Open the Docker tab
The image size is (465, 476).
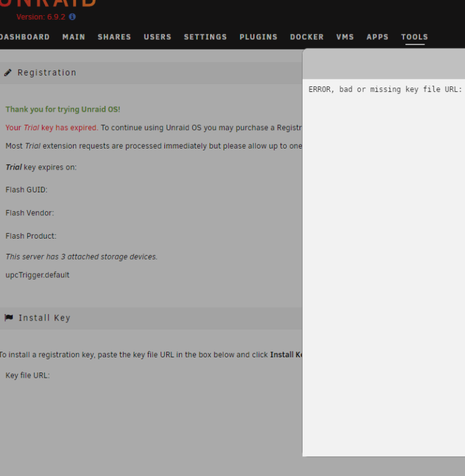[x=307, y=37]
